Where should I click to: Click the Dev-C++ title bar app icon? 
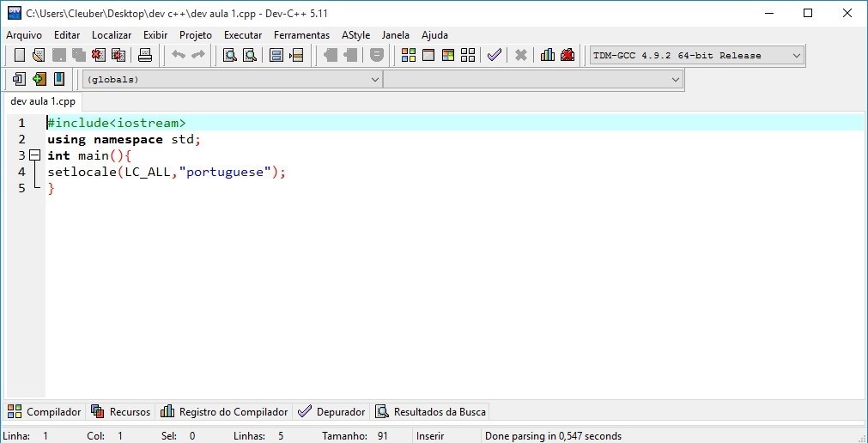click(15, 13)
